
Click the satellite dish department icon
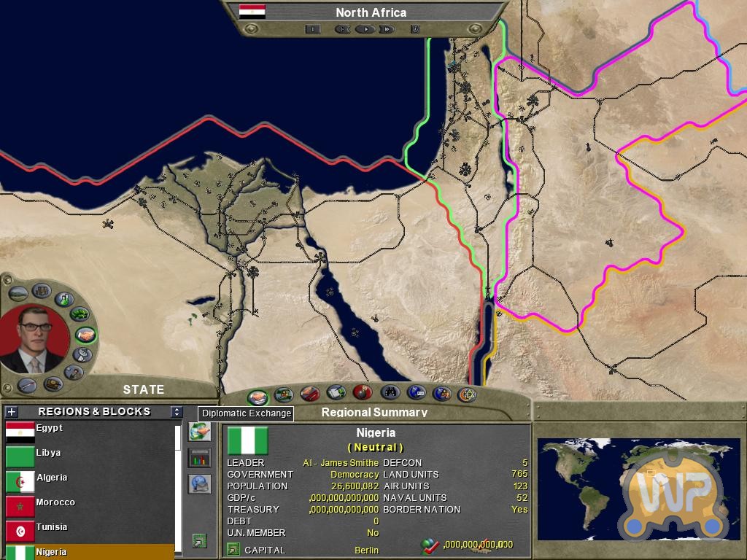coord(84,355)
